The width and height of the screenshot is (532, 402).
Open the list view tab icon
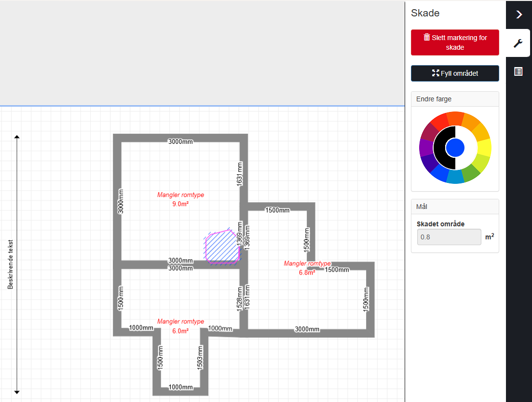[x=518, y=72]
